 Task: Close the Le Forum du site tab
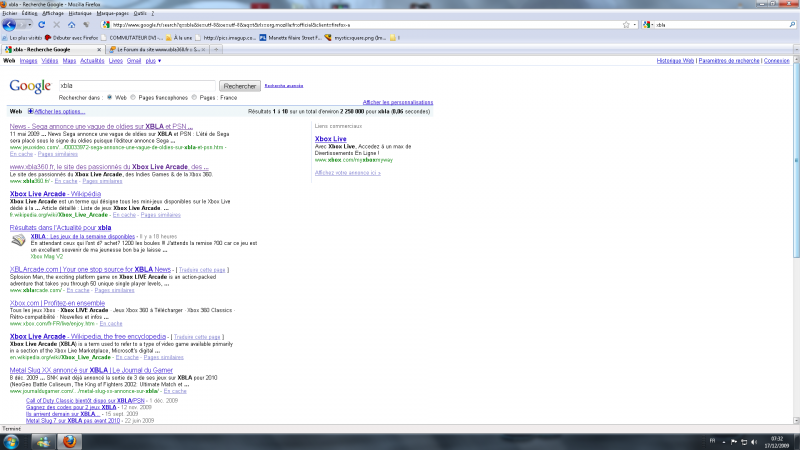[203, 49]
